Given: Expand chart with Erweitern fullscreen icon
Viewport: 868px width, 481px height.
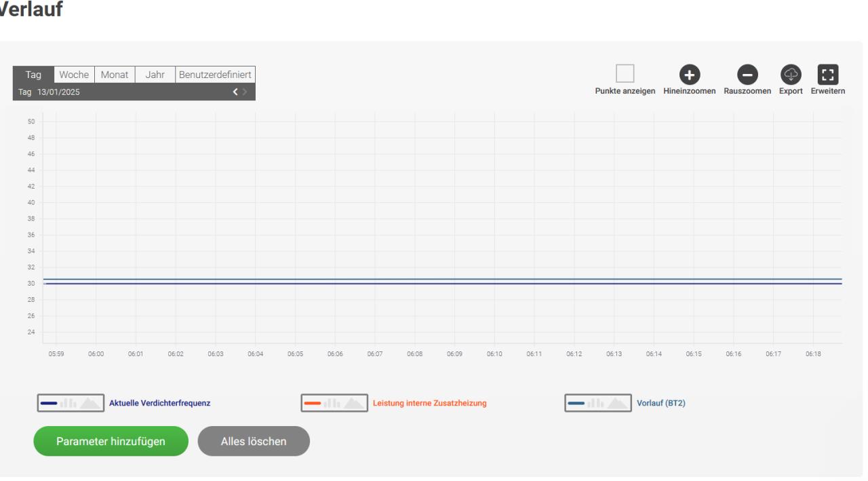Looking at the screenshot, I should point(828,75).
